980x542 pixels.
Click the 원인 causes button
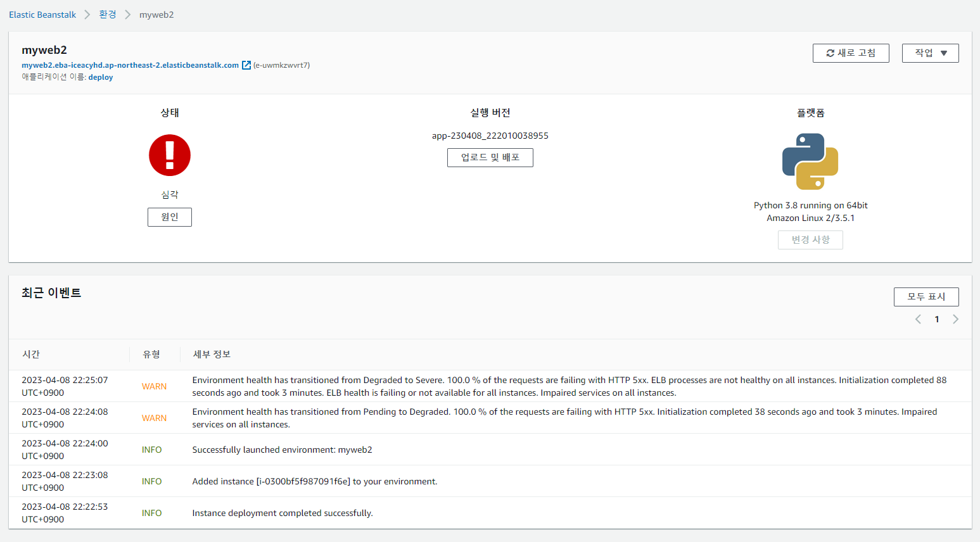pyautogui.click(x=170, y=217)
